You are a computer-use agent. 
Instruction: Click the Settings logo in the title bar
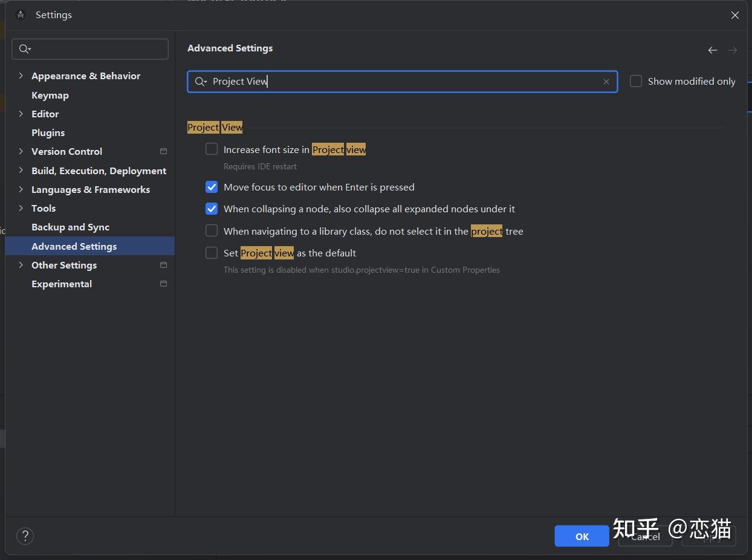click(20, 14)
